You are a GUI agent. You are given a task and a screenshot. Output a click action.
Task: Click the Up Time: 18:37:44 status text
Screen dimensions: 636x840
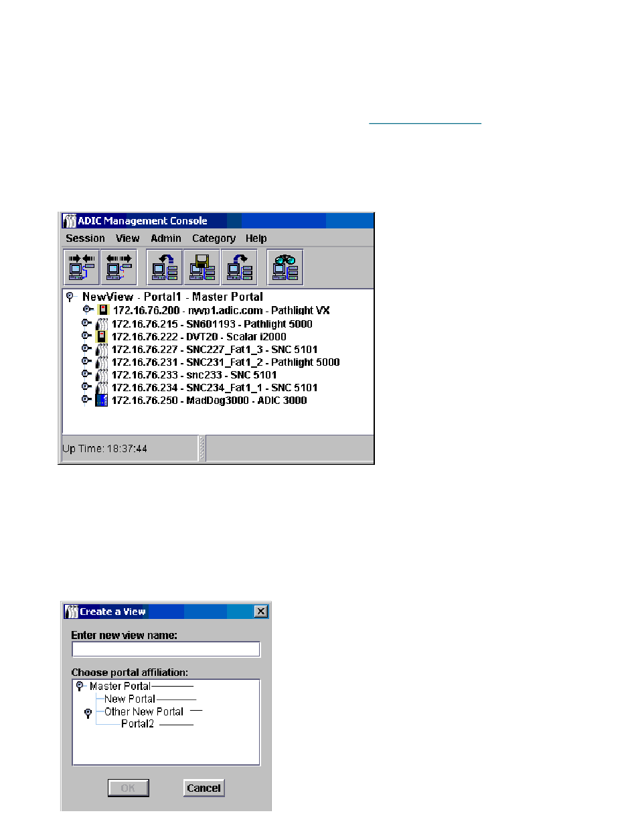click(x=105, y=449)
